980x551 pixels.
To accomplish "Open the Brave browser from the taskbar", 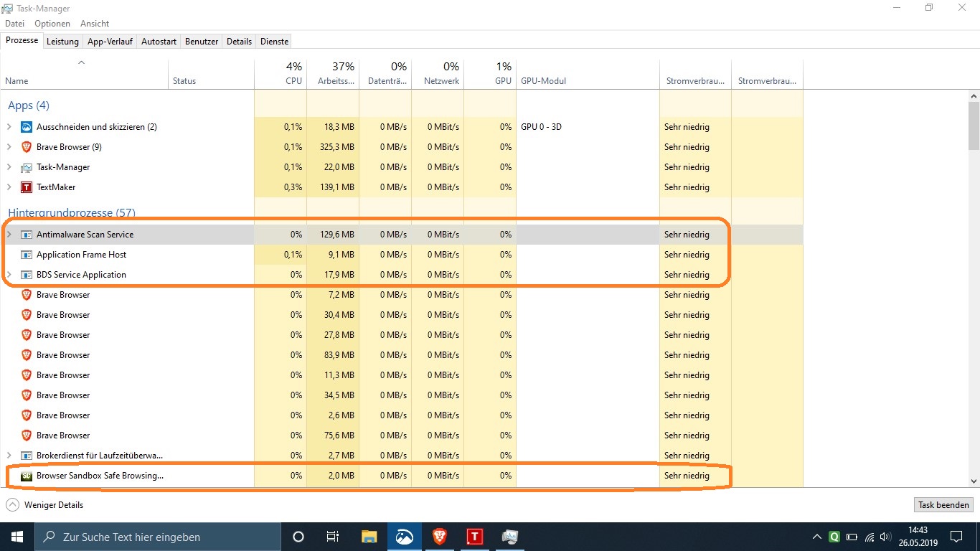I will point(439,536).
